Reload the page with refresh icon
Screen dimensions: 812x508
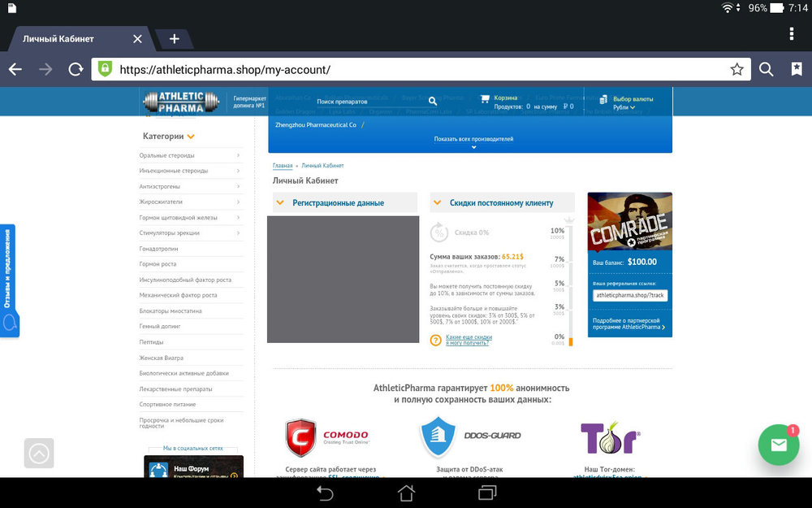coord(76,70)
